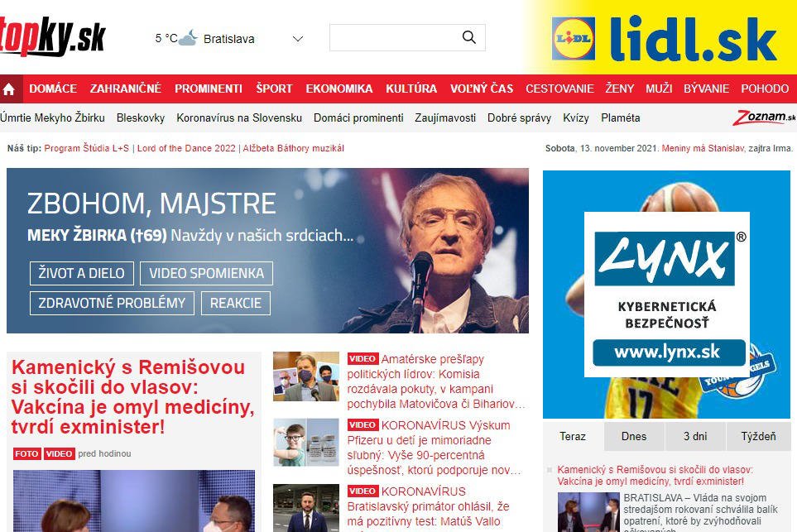Open the Pfizer children vaccine article thumbnail

point(306,442)
